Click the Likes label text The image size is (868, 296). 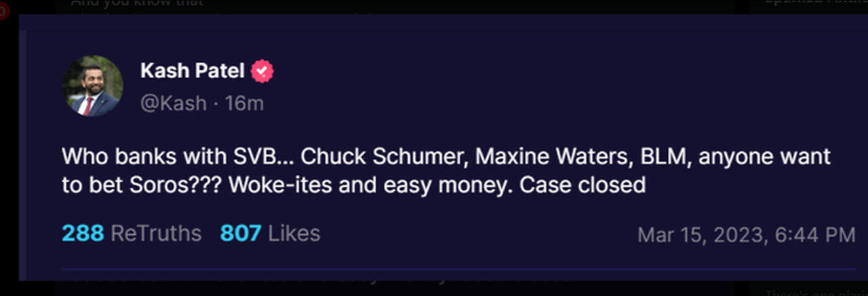294,234
